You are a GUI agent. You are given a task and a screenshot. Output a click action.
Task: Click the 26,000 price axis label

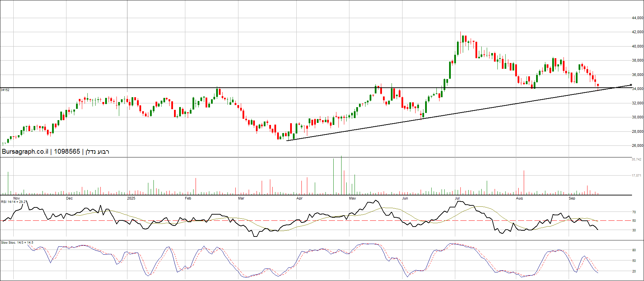click(637, 145)
